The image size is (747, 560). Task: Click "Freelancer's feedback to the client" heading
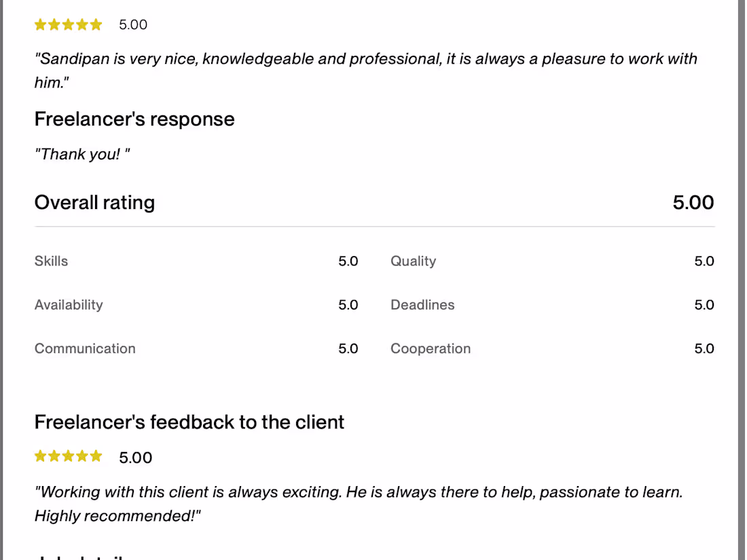click(x=189, y=422)
